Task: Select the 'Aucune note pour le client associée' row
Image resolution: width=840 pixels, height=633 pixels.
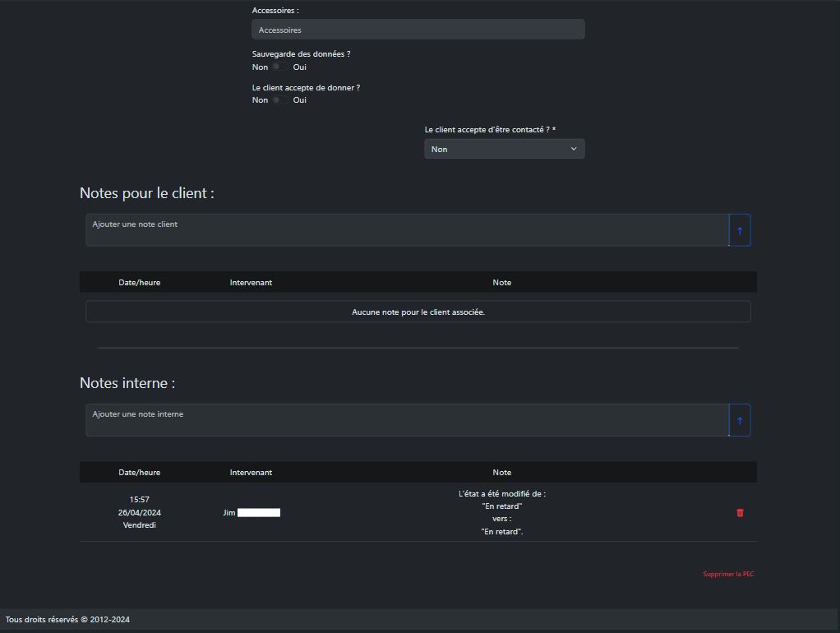Action: click(x=418, y=312)
